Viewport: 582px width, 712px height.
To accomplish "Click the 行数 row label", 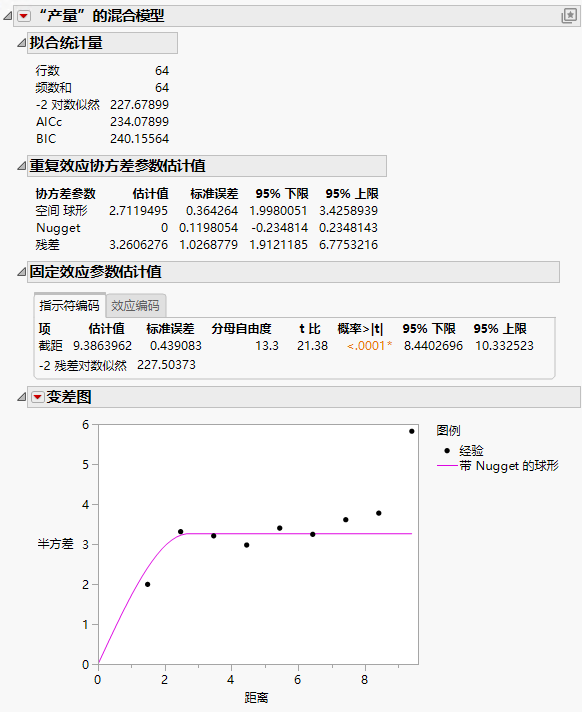I will 48,71.
